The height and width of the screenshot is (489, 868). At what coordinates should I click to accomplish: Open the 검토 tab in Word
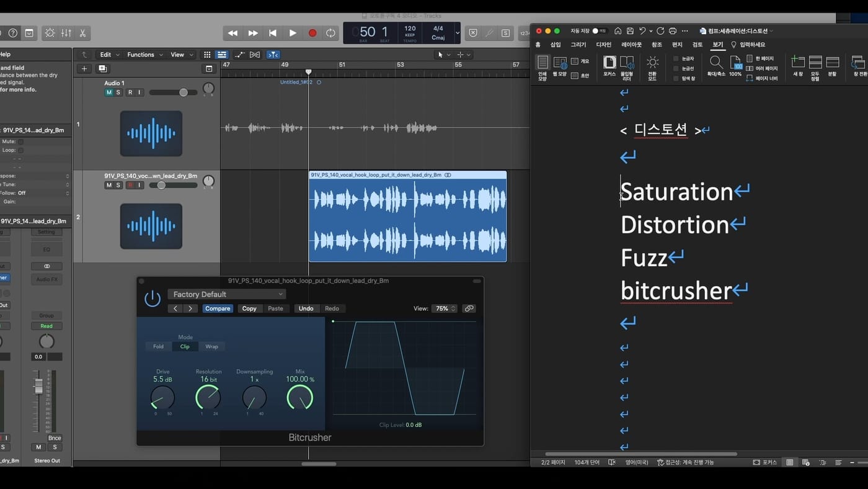[x=697, y=45]
